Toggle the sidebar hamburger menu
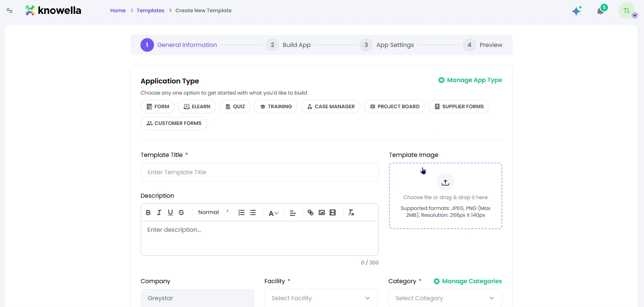 click(10, 11)
